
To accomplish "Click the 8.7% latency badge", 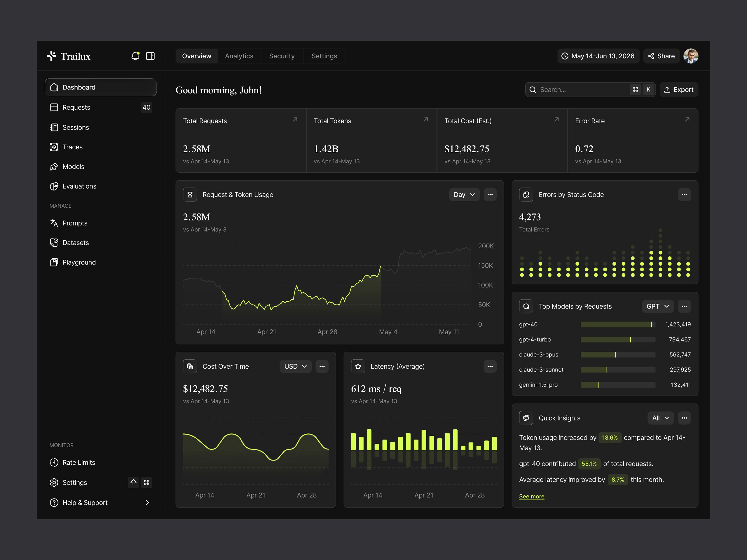I will (618, 480).
